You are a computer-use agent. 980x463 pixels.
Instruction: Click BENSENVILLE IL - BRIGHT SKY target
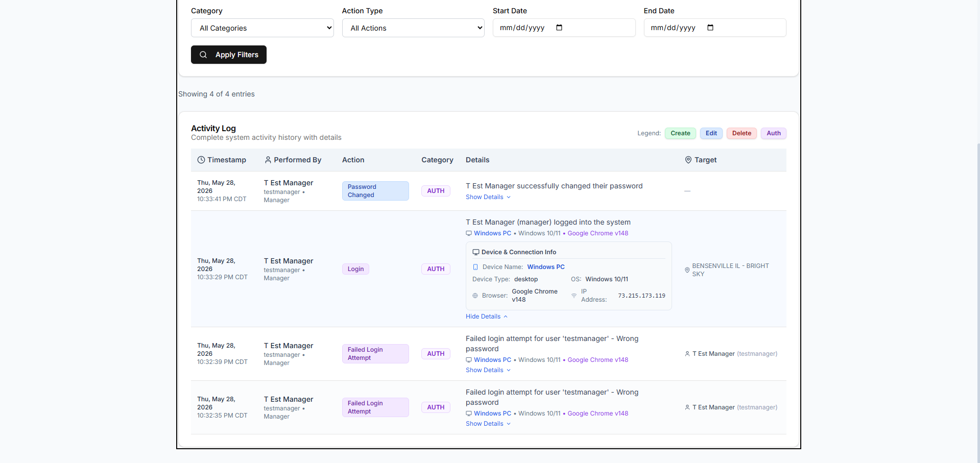pyautogui.click(x=730, y=270)
